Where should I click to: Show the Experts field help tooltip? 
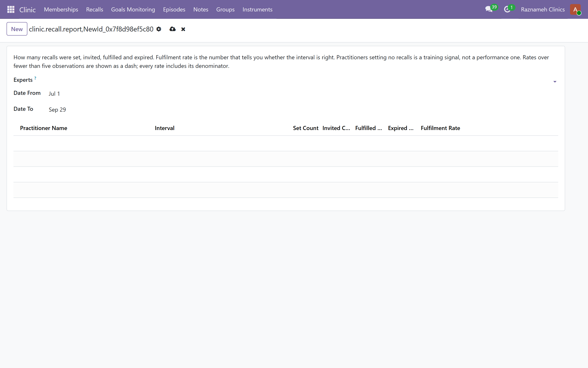(x=35, y=78)
